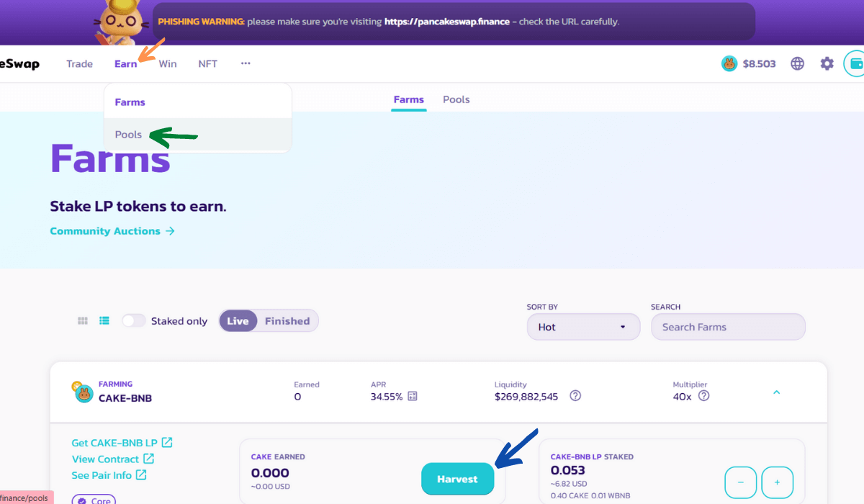Image resolution: width=864 pixels, height=504 pixels.
Task: Collapse the CAKE-BNB farm row chevron
Action: coord(776,392)
